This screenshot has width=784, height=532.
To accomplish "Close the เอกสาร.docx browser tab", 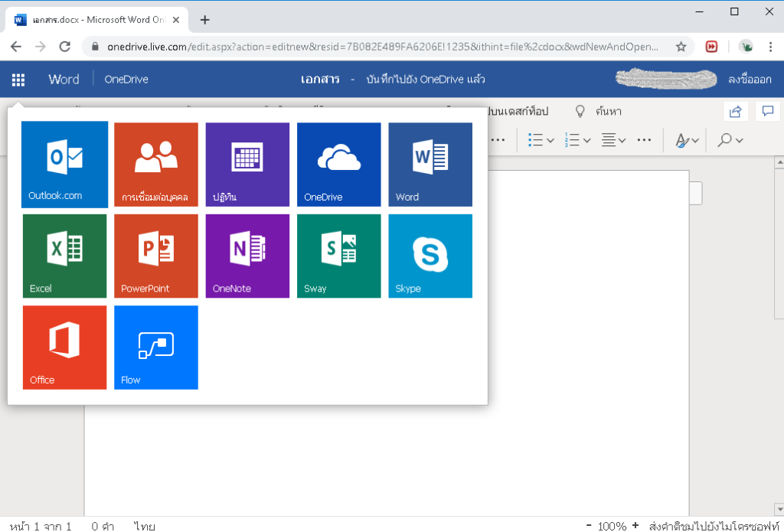I will click(176, 20).
